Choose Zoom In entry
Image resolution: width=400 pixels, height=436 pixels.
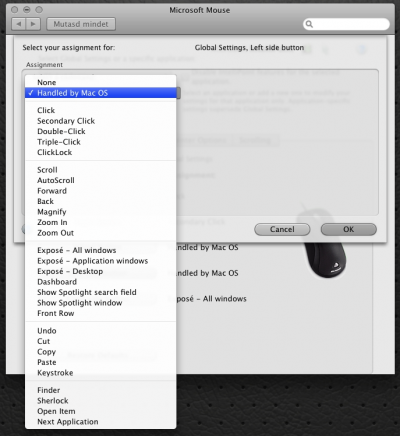coord(100,222)
